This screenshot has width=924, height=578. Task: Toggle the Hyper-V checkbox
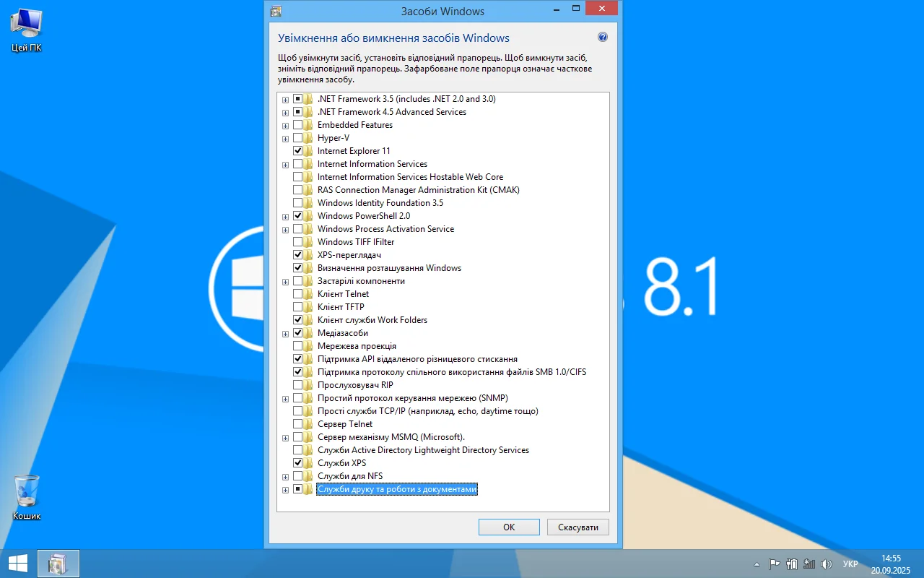click(x=297, y=138)
